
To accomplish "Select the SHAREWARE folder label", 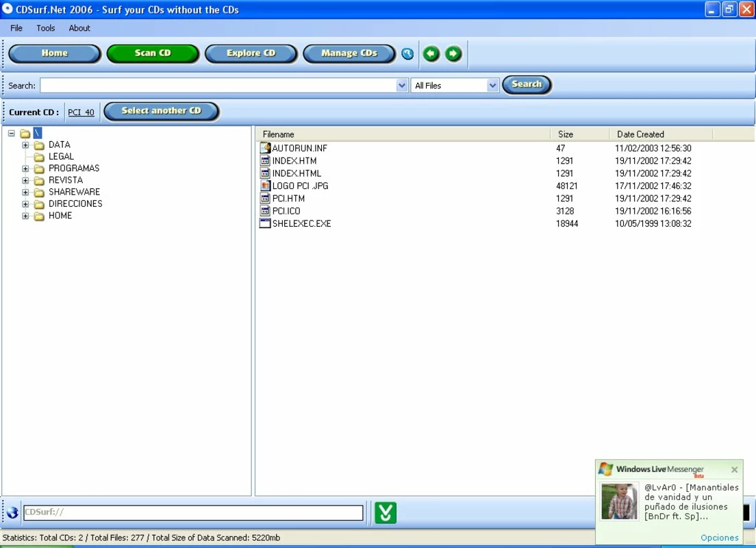I will (x=74, y=192).
